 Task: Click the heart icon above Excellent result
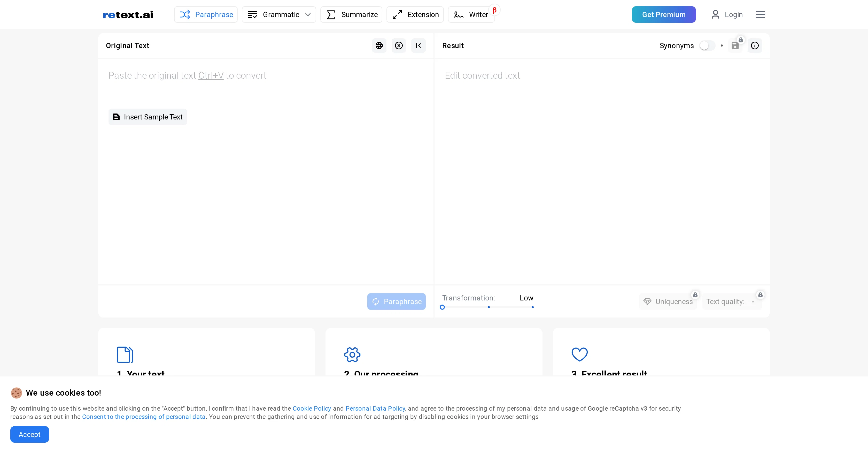tap(579, 354)
